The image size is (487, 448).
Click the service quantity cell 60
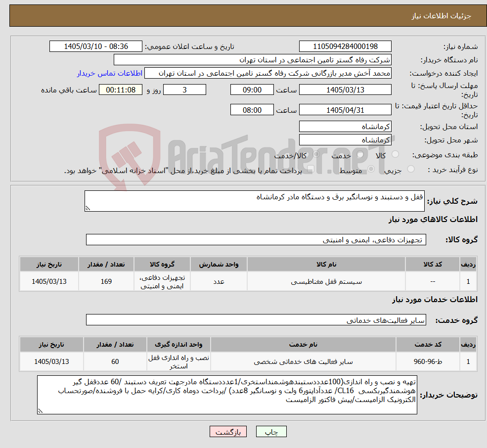[115, 361]
